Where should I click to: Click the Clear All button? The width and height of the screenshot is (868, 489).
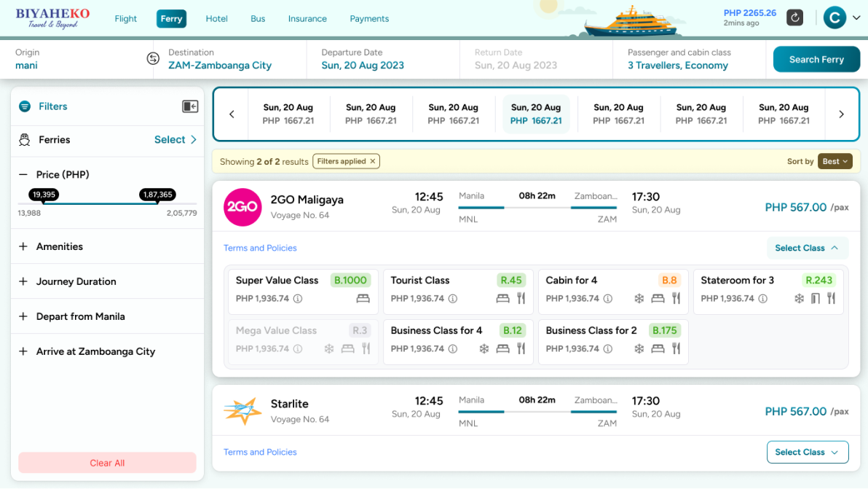[x=107, y=463]
